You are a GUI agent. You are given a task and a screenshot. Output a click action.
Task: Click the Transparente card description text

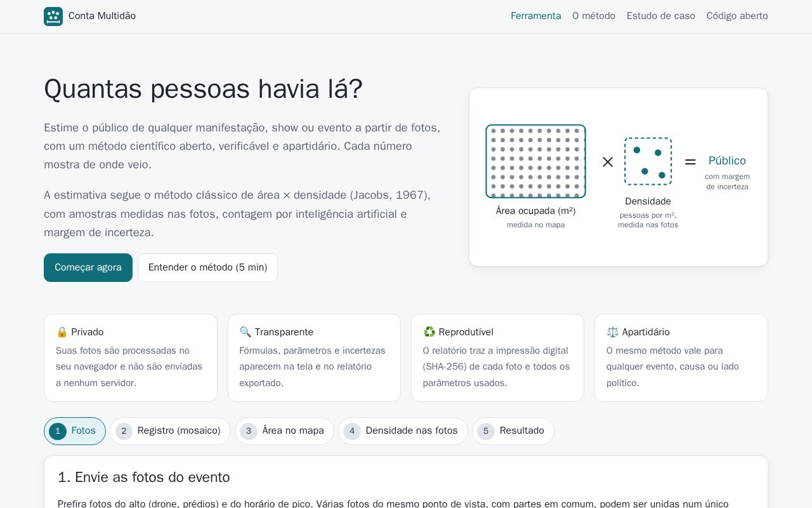click(313, 366)
